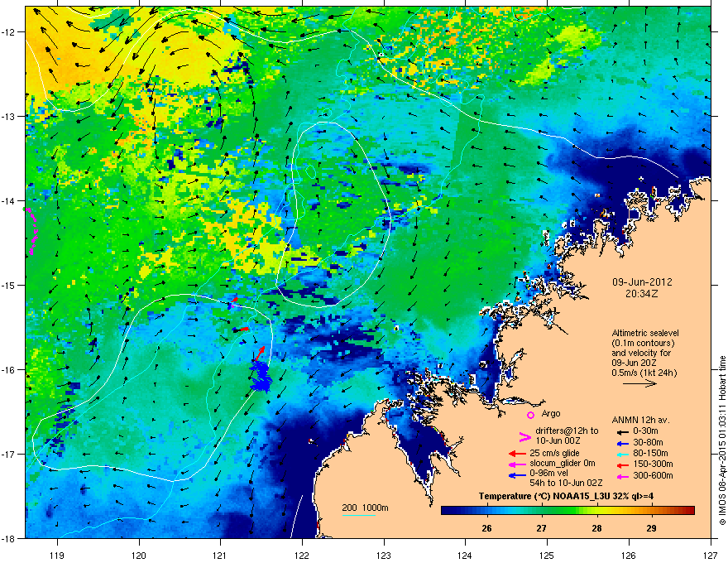Click the green 27 region of the colorbar

click(x=541, y=510)
